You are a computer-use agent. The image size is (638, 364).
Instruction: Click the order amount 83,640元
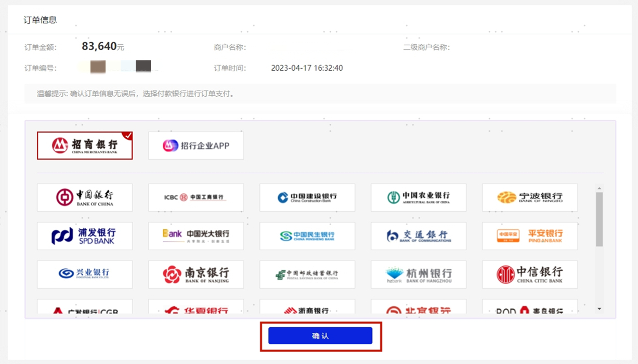click(103, 46)
